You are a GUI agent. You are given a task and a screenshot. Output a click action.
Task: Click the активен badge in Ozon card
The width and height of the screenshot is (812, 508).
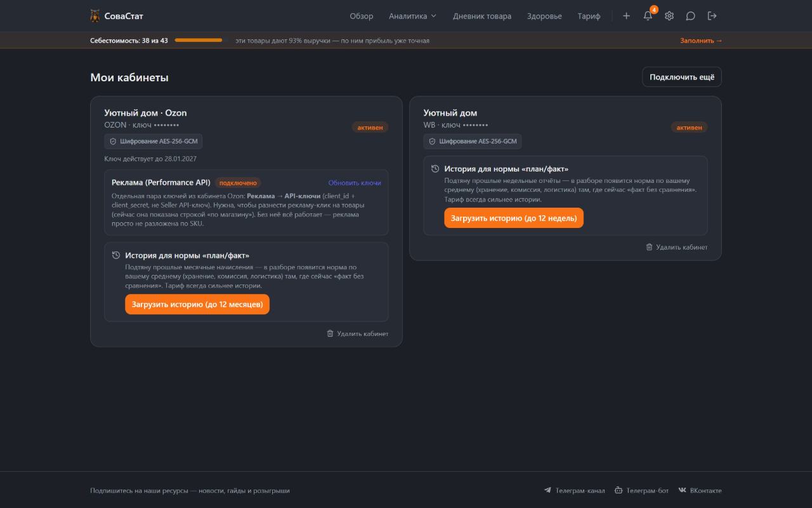[x=370, y=127]
